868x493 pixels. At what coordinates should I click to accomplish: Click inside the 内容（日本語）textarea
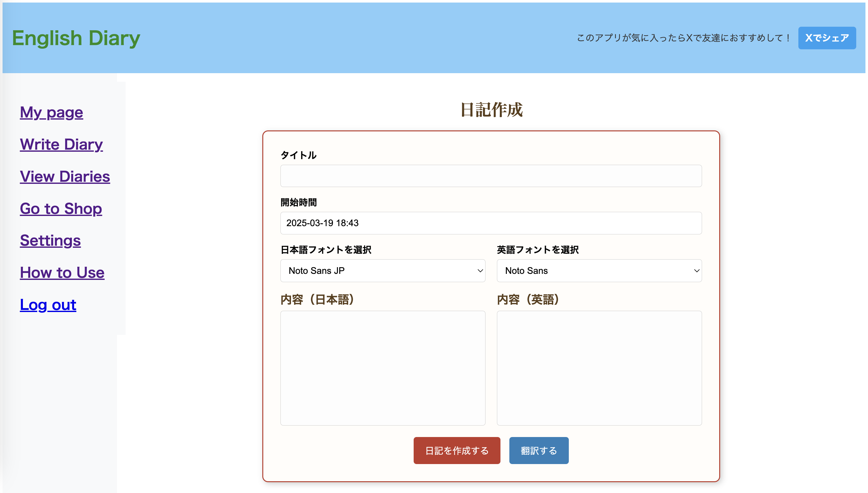(x=383, y=368)
